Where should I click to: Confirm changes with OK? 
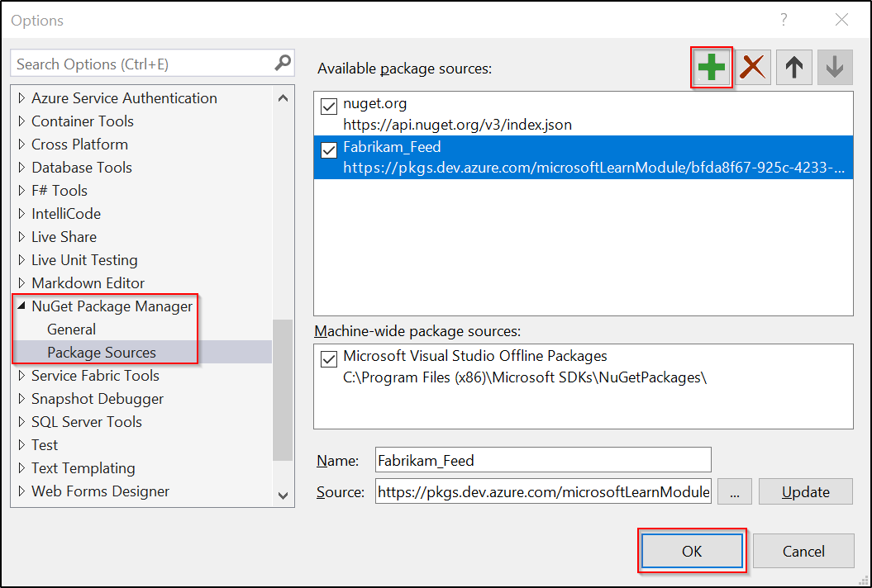[692, 551]
